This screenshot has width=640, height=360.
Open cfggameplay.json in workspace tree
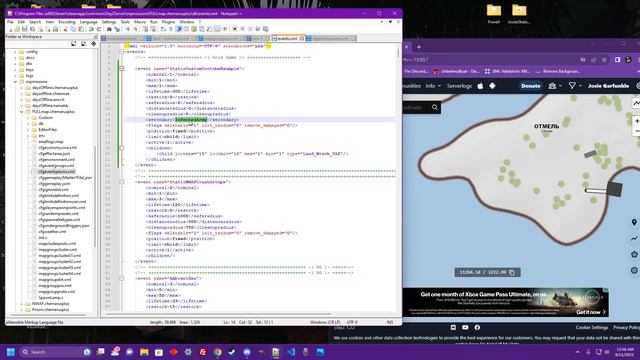tap(55, 183)
